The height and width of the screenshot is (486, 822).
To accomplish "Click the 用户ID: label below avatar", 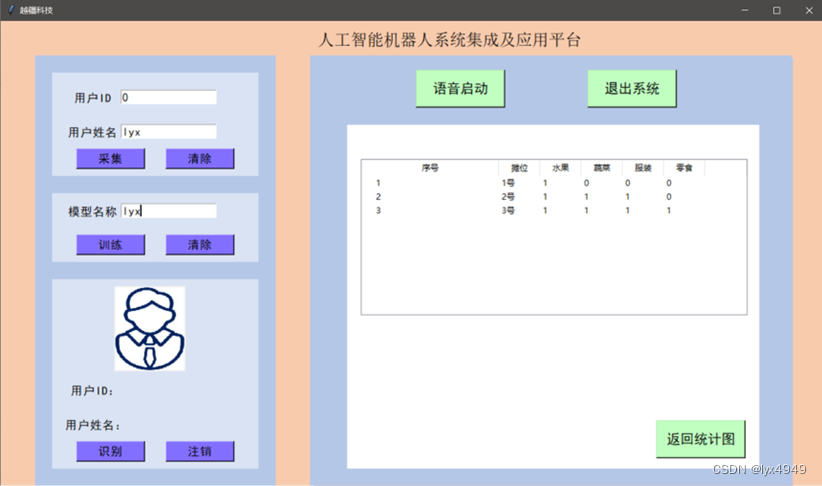I will point(92,391).
